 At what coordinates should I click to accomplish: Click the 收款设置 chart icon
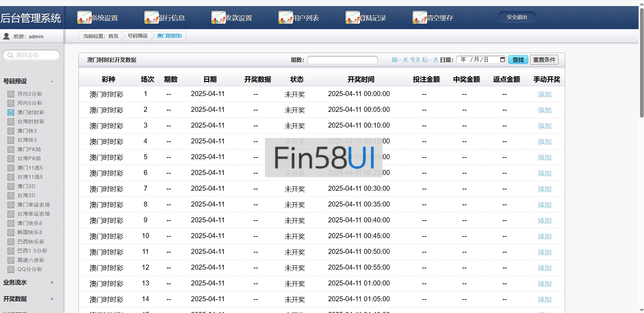coord(218,17)
